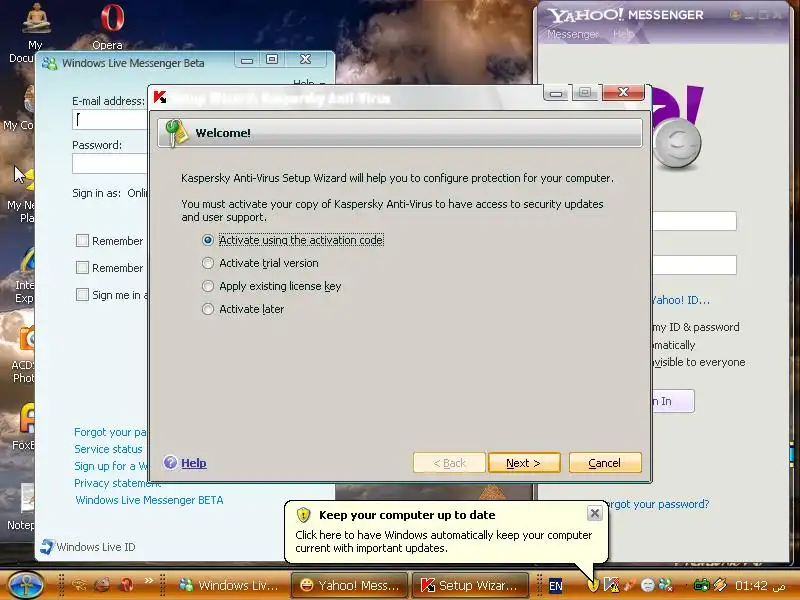Click the Kaspersky warning tray icon
This screenshot has height=600, width=800.
point(611,585)
